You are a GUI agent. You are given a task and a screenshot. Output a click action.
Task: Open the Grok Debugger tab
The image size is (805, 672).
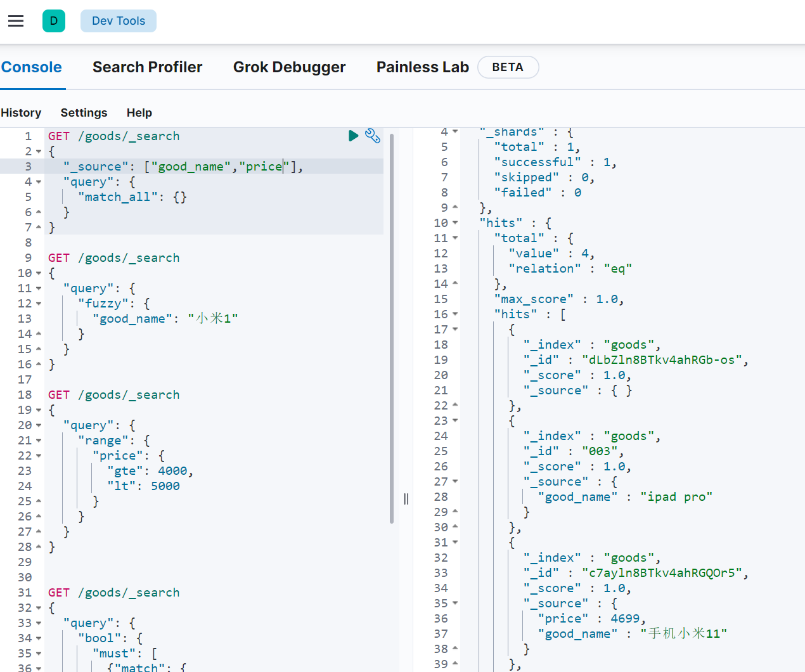pyautogui.click(x=289, y=67)
